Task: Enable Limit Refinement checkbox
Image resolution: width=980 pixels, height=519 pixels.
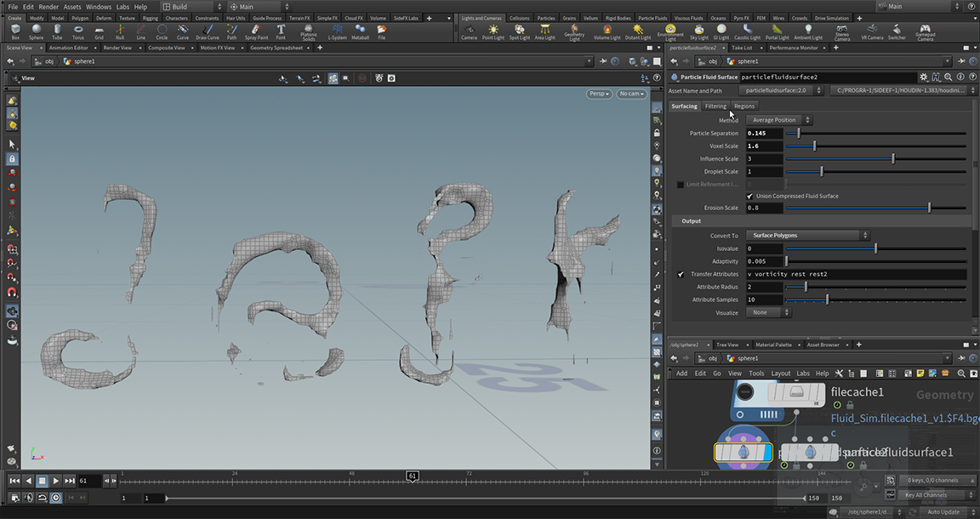Action: [x=681, y=184]
